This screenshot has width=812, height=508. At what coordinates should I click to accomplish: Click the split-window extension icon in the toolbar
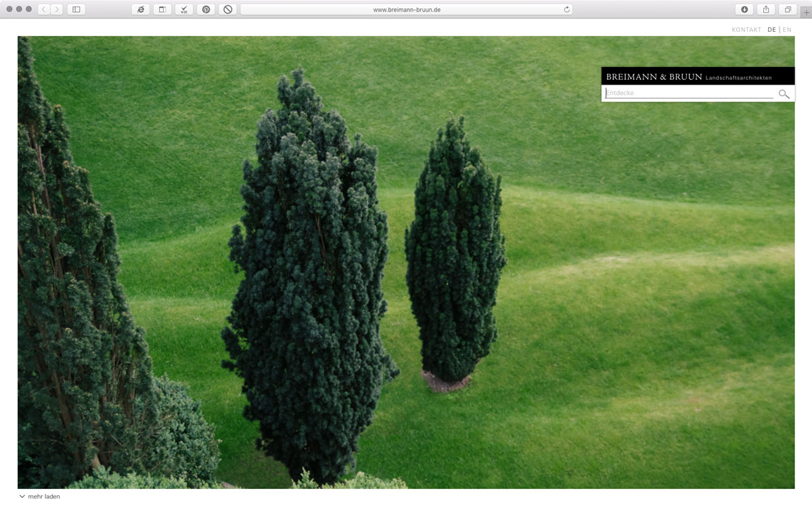162,9
